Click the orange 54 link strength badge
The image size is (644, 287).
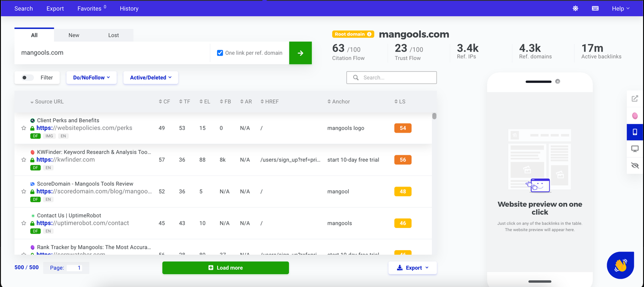pos(402,128)
